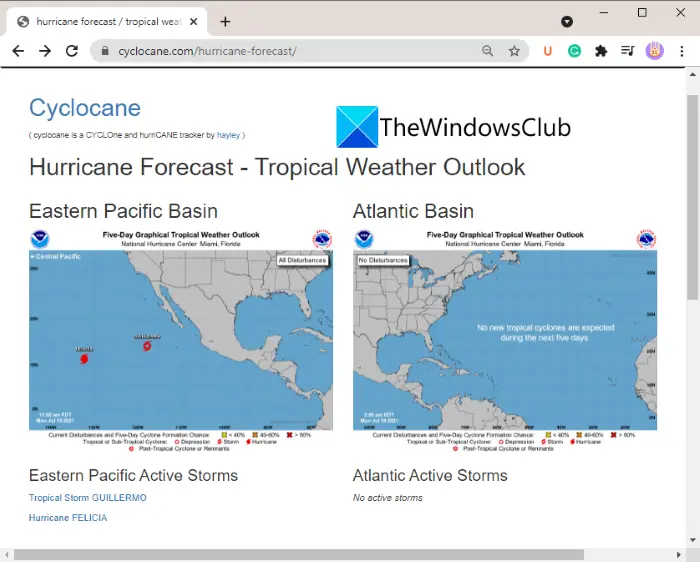Click the black circular dropdown in title bar
The width and height of the screenshot is (700, 562).
pyautogui.click(x=567, y=21)
